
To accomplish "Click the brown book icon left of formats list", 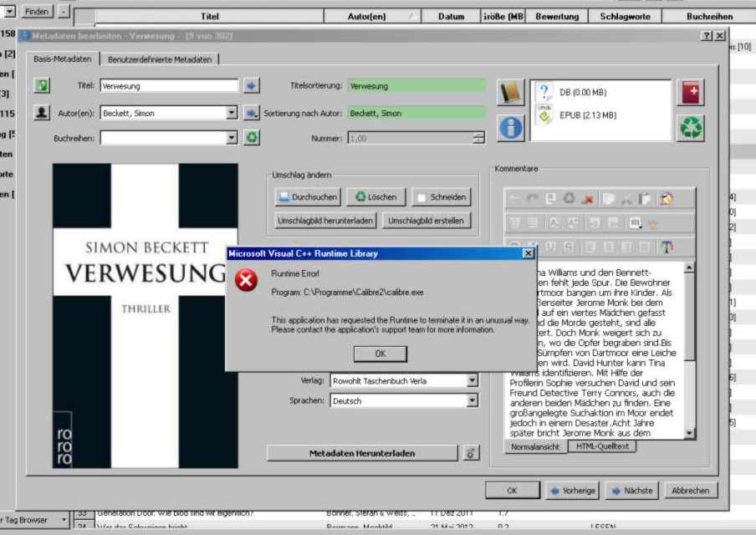I will click(x=510, y=92).
